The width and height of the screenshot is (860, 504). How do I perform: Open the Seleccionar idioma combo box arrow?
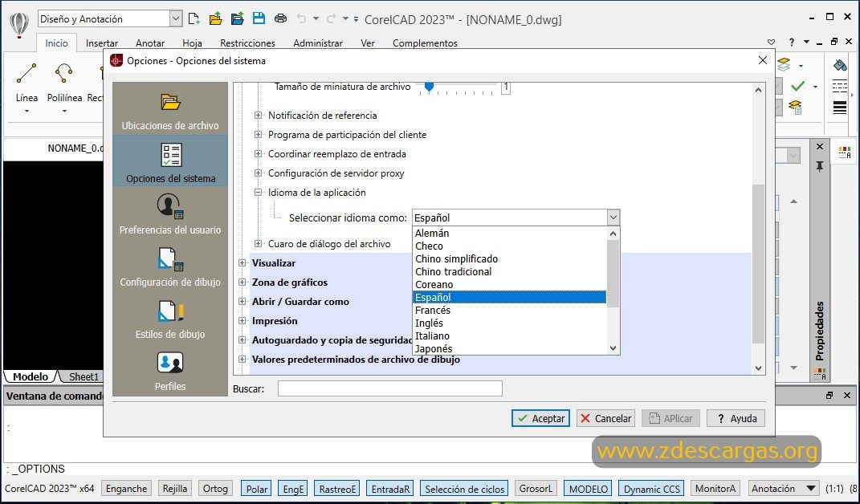(x=613, y=217)
